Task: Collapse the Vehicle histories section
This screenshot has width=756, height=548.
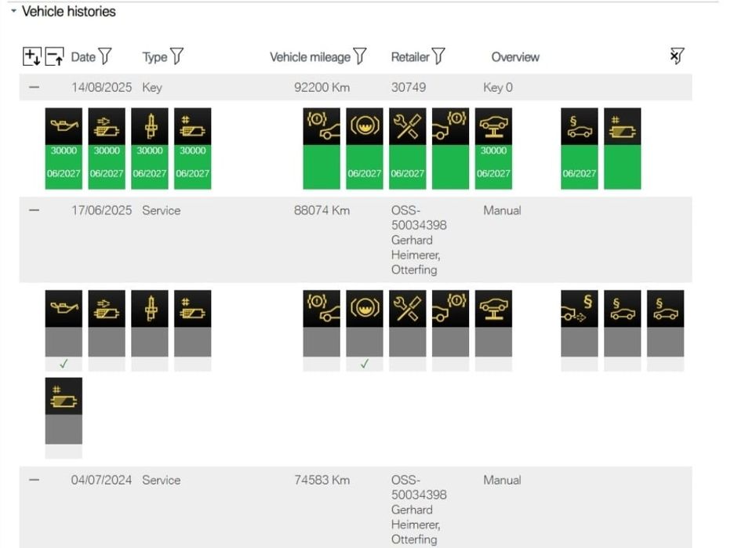Action: click(13, 10)
